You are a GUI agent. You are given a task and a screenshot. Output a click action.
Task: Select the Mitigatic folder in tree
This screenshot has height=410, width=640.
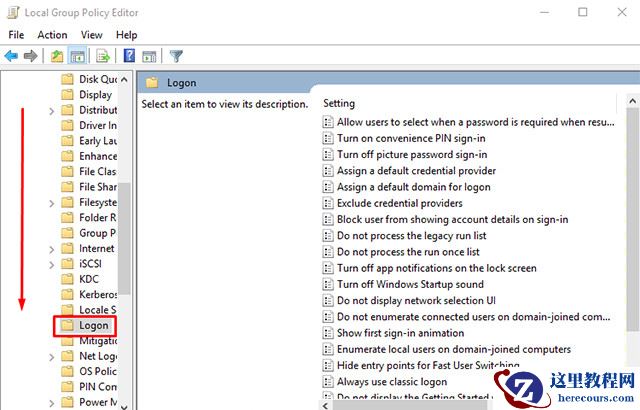89,341
